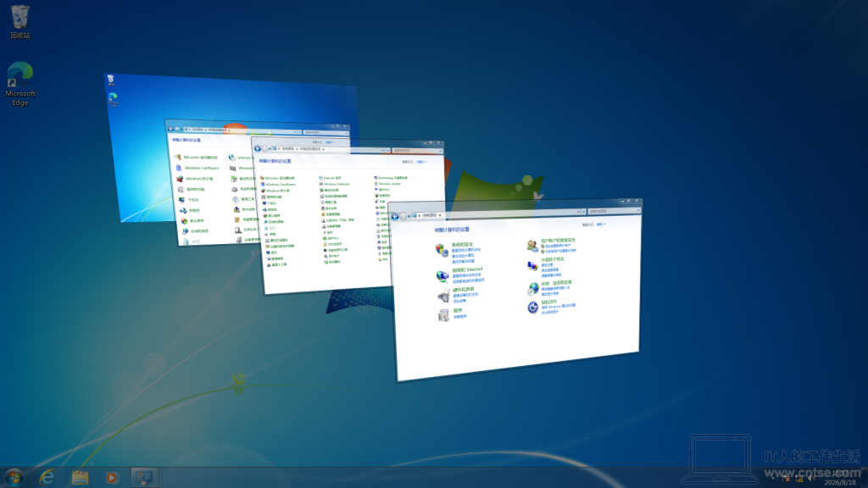Open the 系统和安全 heading link
The image size is (868, 488).
(462, 245)
